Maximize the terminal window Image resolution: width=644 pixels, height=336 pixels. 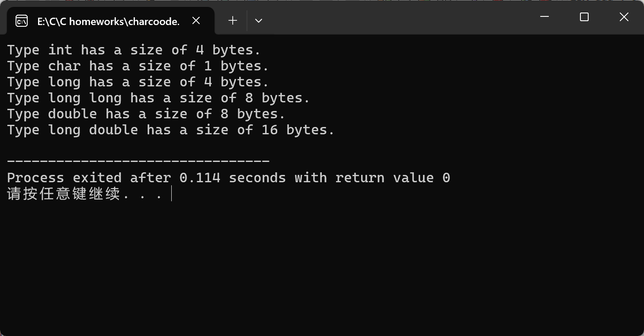click(x=584, y=17)
